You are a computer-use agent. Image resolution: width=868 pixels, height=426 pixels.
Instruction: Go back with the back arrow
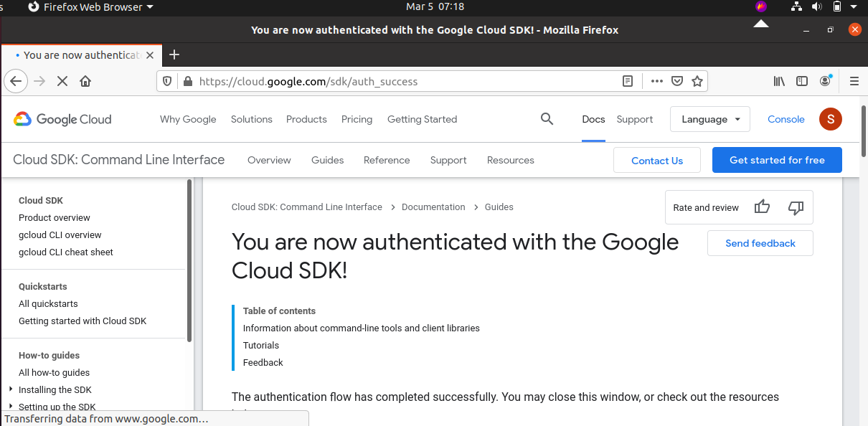pos(16,81)
